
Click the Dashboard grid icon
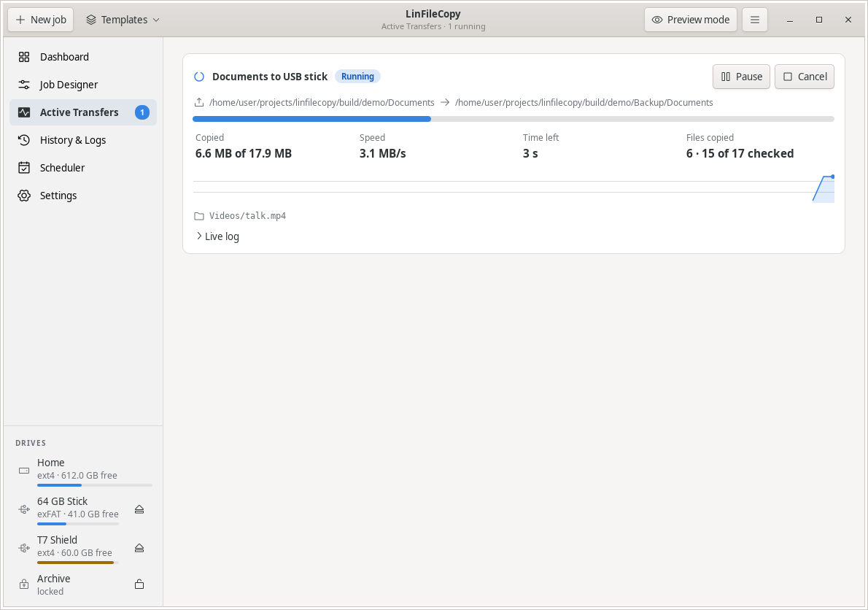[x=24, y=57]
